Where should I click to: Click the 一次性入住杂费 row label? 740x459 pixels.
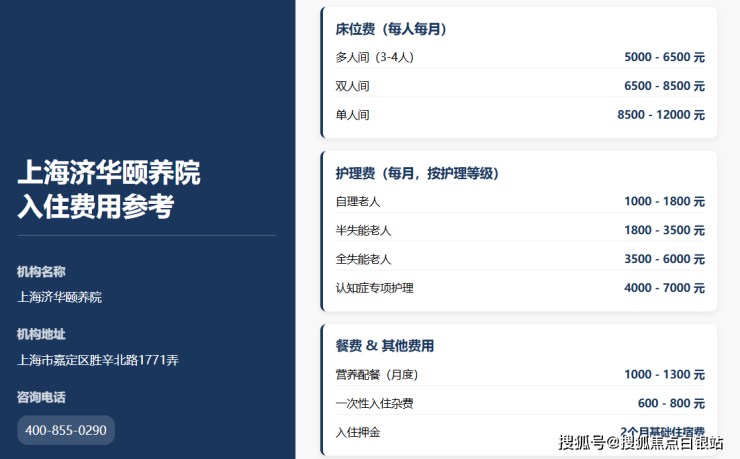point(374,404)
